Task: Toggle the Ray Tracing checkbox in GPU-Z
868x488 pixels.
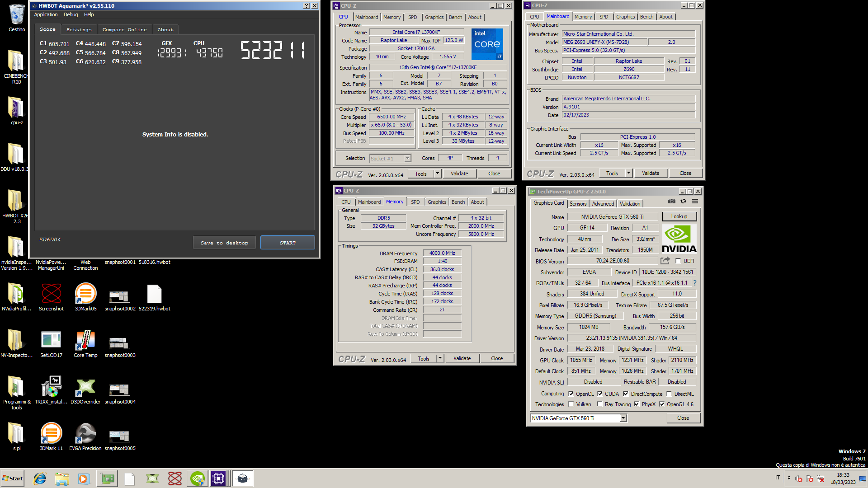Action: (x=599, y=404)
